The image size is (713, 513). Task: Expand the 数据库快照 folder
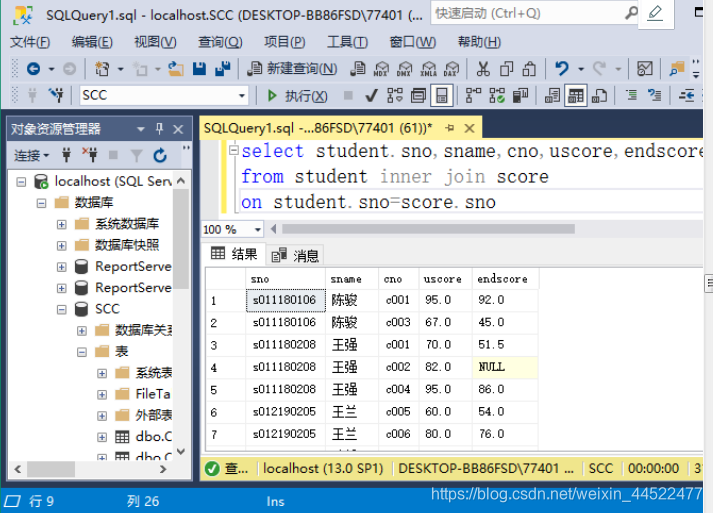coord(61,246)
